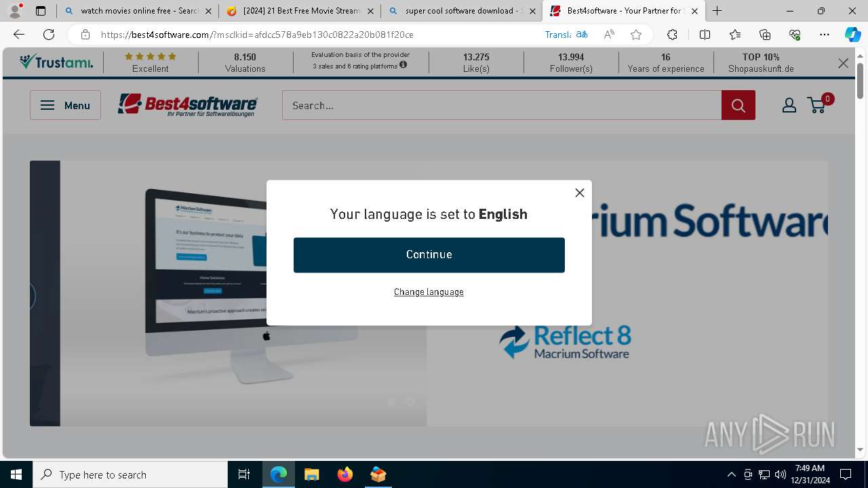This screenshot has width=868, height=488.
Task: Show hidden system tray icons chevron
Action: tap(731, 474)
